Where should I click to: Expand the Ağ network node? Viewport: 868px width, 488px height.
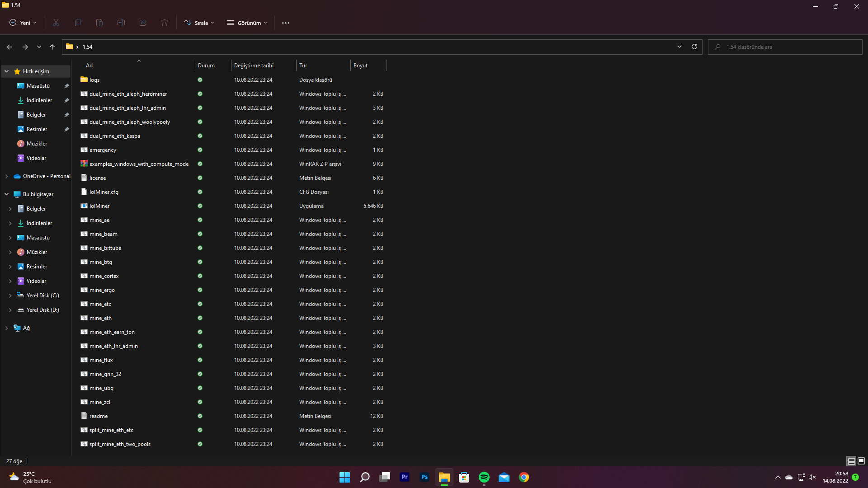tap(7, 328)
